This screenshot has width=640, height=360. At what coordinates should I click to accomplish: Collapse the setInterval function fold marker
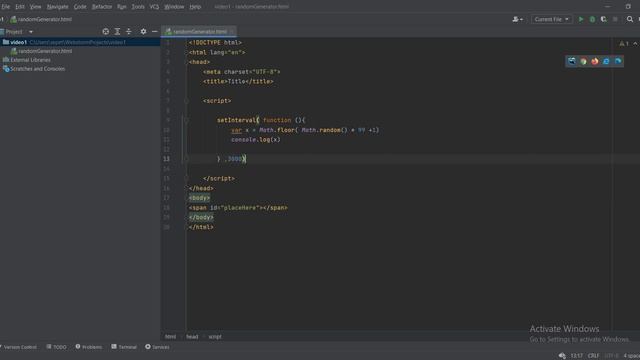[186, 120]
